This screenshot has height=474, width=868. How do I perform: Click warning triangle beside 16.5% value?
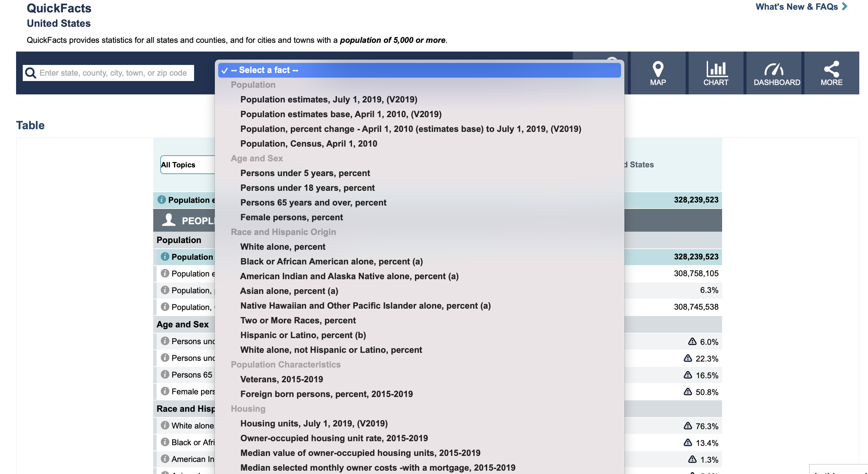pos(688,375)
